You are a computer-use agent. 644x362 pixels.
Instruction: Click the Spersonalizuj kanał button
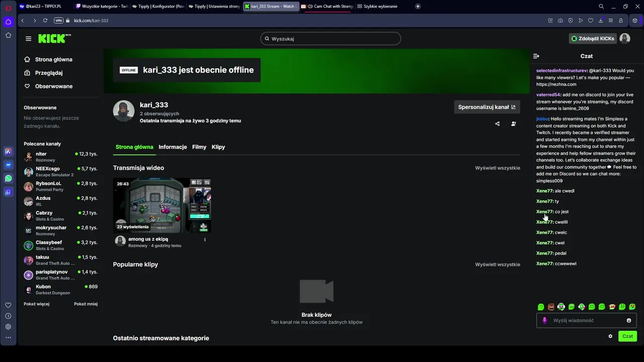click(x=487, y=107)
